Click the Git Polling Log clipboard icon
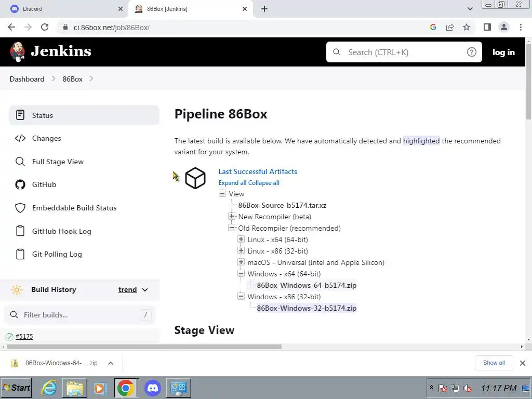 (x=20, y=254)
